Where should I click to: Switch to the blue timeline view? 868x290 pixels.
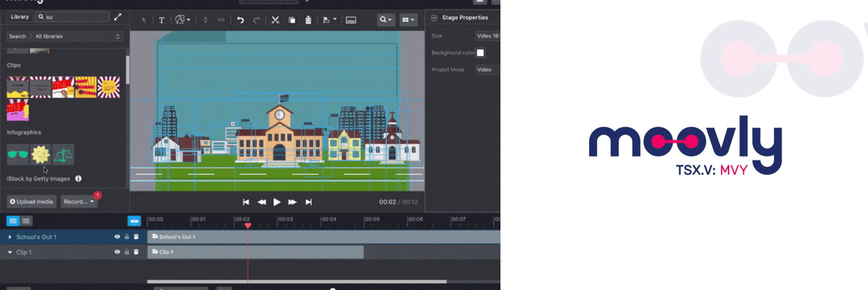pyautogui.click(x=13, y=221)
